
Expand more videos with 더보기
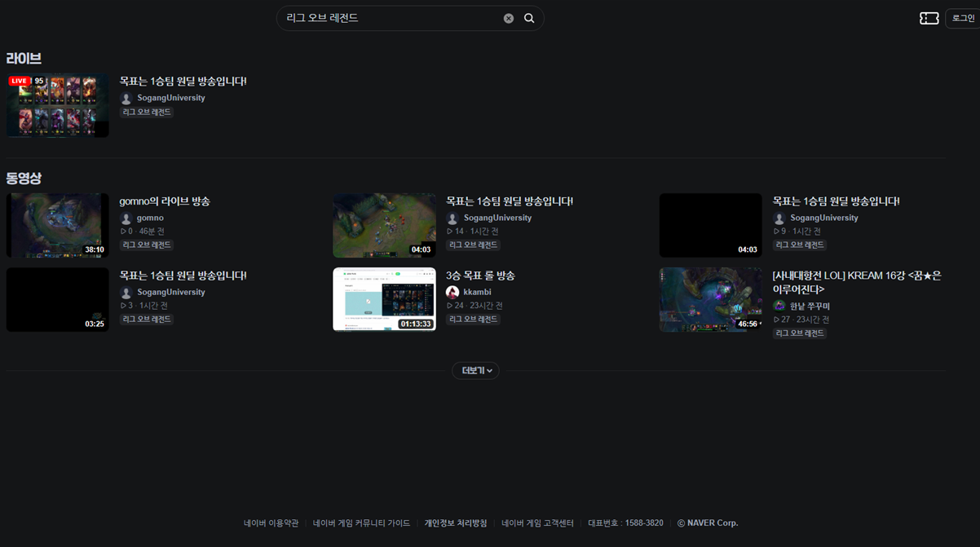(x=476, y=370)
